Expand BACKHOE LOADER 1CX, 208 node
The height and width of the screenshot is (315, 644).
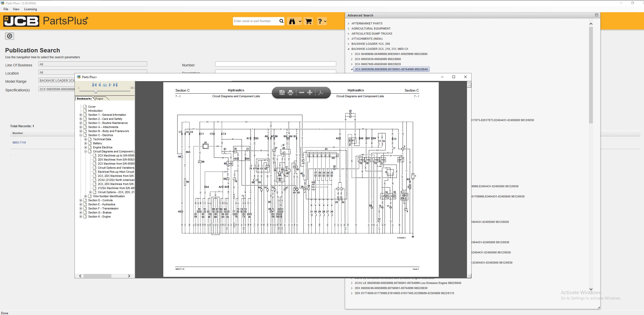pos(348,44)
